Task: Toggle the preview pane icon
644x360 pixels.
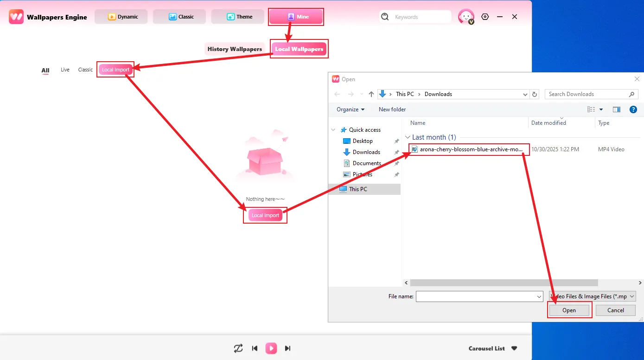Action: tap(616, 109)
